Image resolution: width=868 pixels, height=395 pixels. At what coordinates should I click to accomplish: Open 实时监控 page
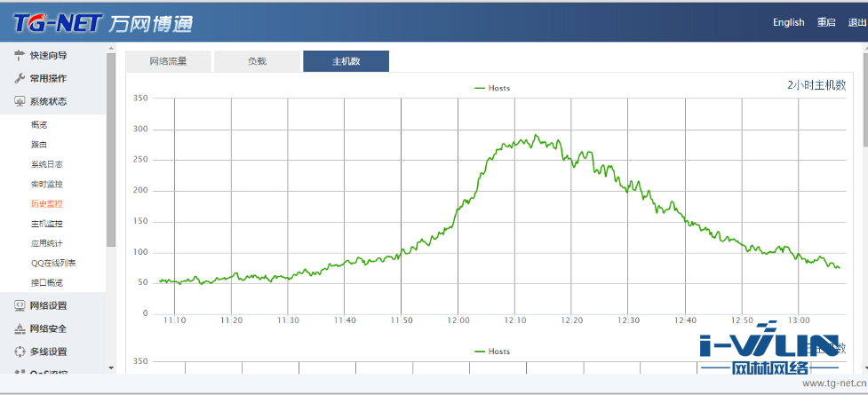pos(47,184)
